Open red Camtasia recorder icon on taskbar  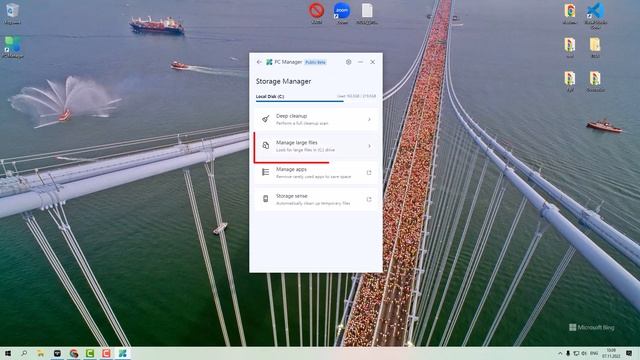pyautogui.click(x=106, y=353)
